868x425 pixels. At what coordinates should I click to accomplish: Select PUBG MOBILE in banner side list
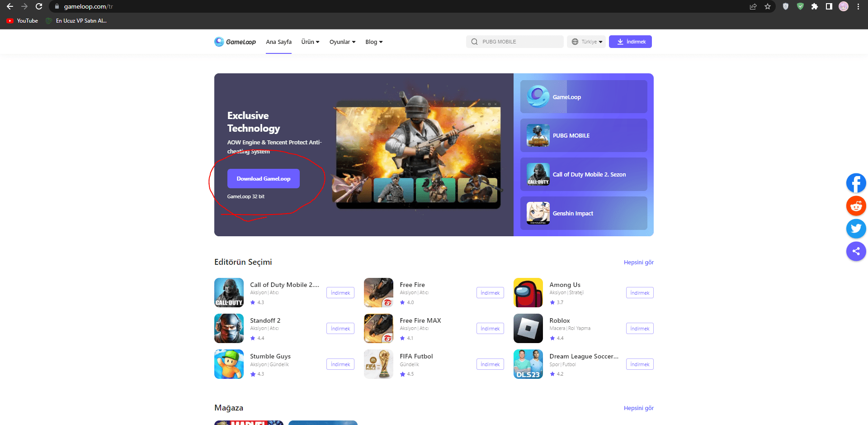[584, 135]
